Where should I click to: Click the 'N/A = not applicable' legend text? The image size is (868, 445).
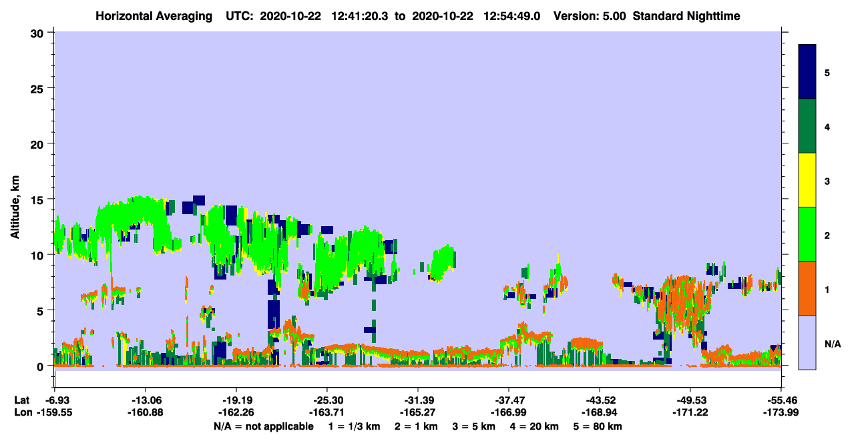click(x=263, y=426)
